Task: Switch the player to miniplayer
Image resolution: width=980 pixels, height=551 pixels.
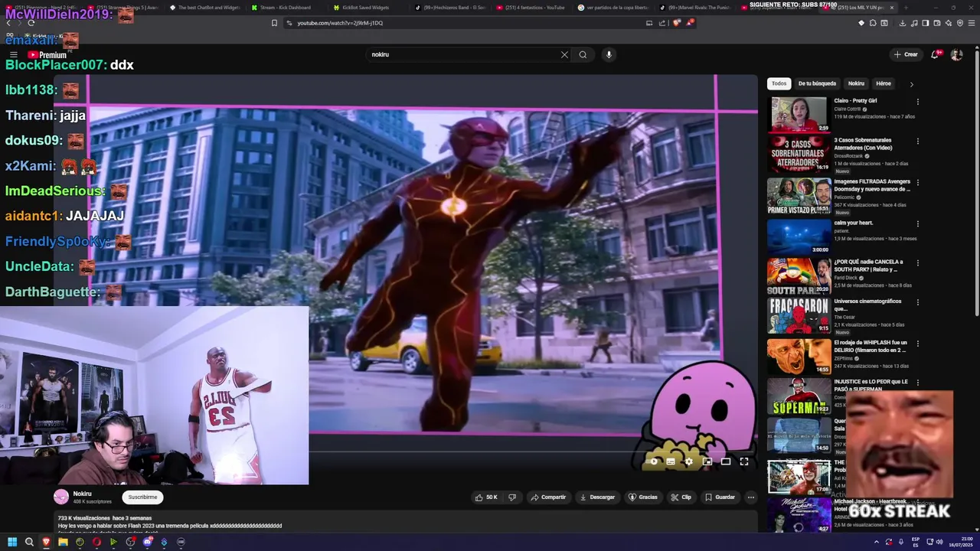Action: tap(707, 461)
